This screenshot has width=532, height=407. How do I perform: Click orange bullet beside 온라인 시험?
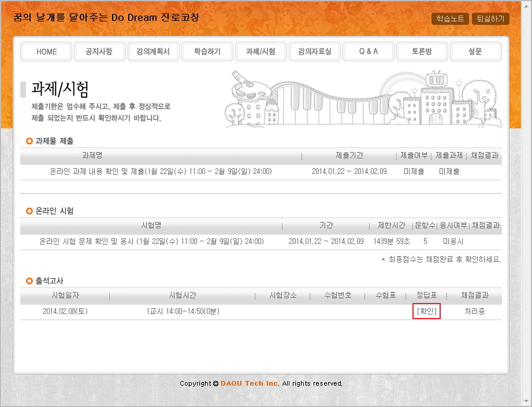[x=29, y=211]
